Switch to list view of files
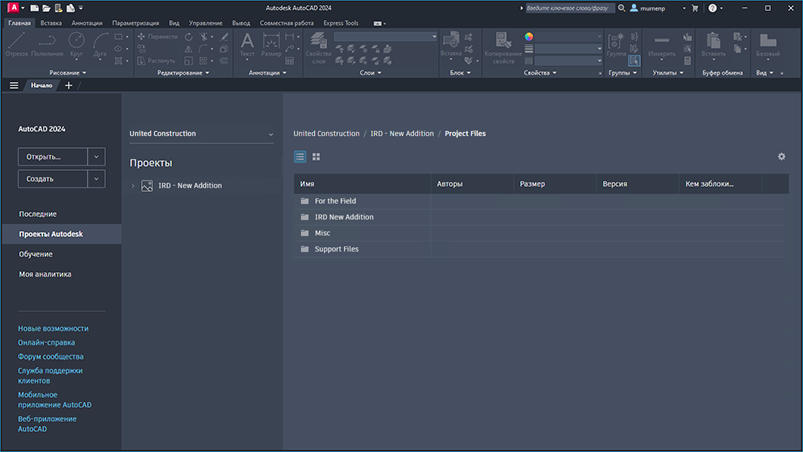The width and height of the screenshot is (803, 452). coord(300,157)
